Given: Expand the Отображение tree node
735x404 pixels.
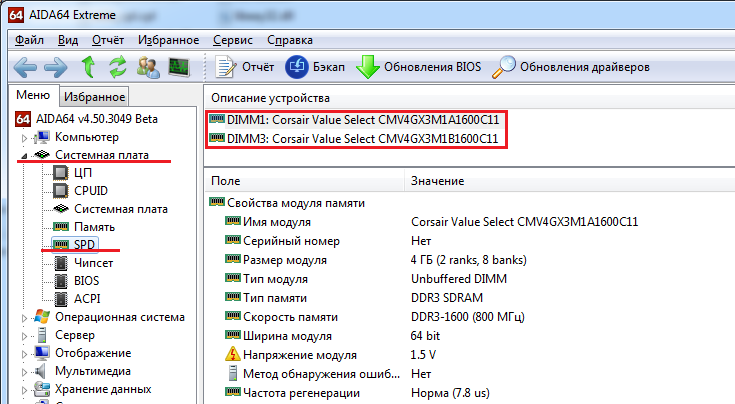Looking at the screenshot, I should tap(24, 354).
